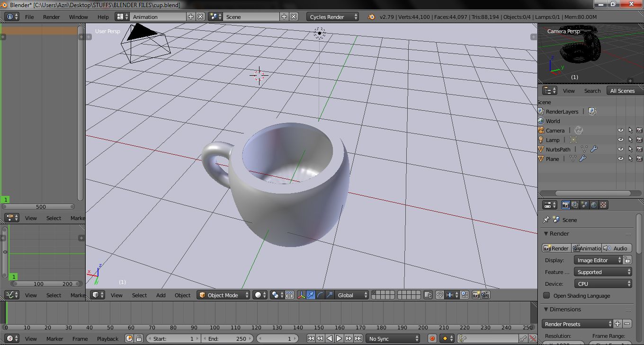
Task: Open the Scene properties tab icon
Action: point(584,205)
